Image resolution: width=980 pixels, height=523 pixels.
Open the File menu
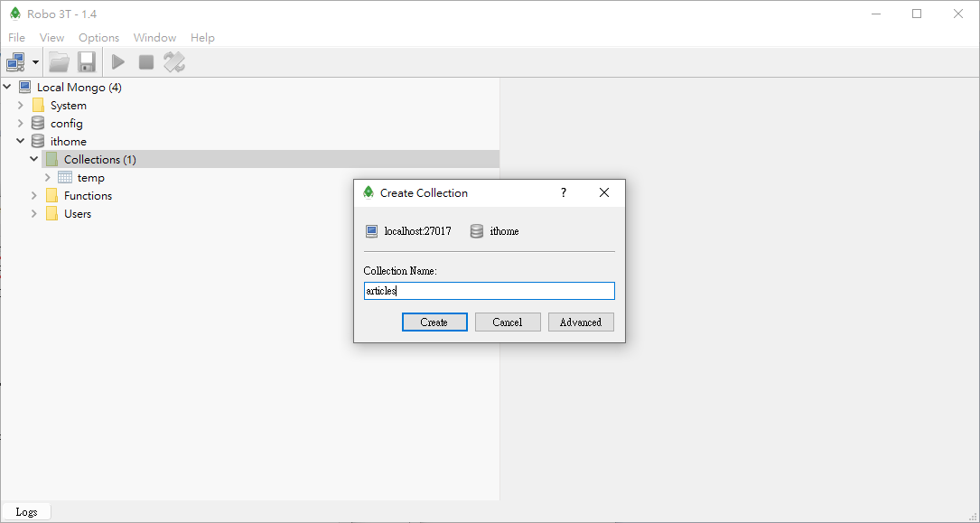click(16, 38)
